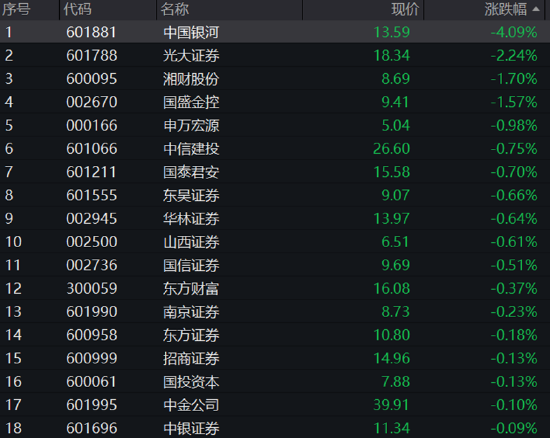This screenshot has height=438, width=550.
Task: Select stock code 002736
Action: [x=92, y=265]
